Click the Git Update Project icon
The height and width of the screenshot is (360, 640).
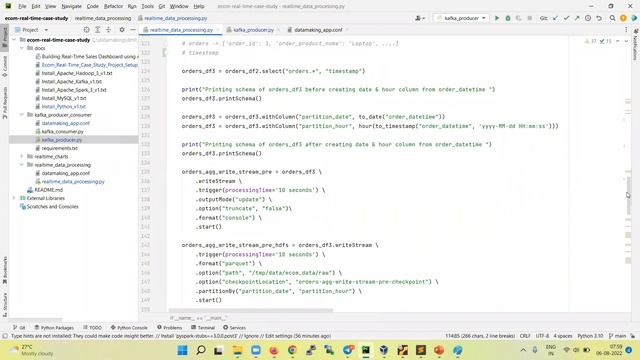pos(555,18)
